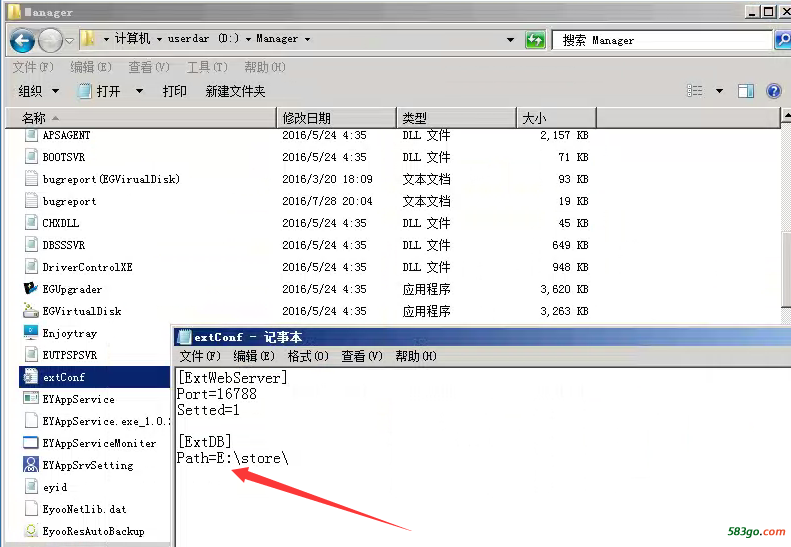Click the 新建文件夹 button
791x547 pixels.
[x=235, y=91]
